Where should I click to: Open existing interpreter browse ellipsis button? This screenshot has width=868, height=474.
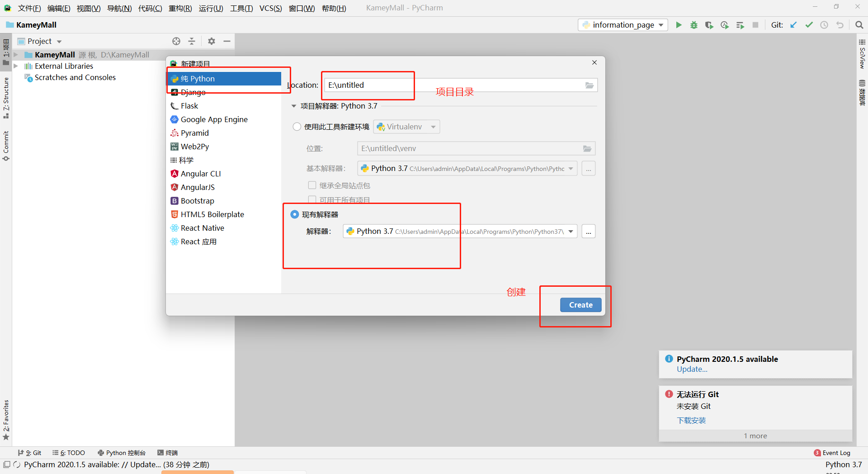click(x=588, y=232)
